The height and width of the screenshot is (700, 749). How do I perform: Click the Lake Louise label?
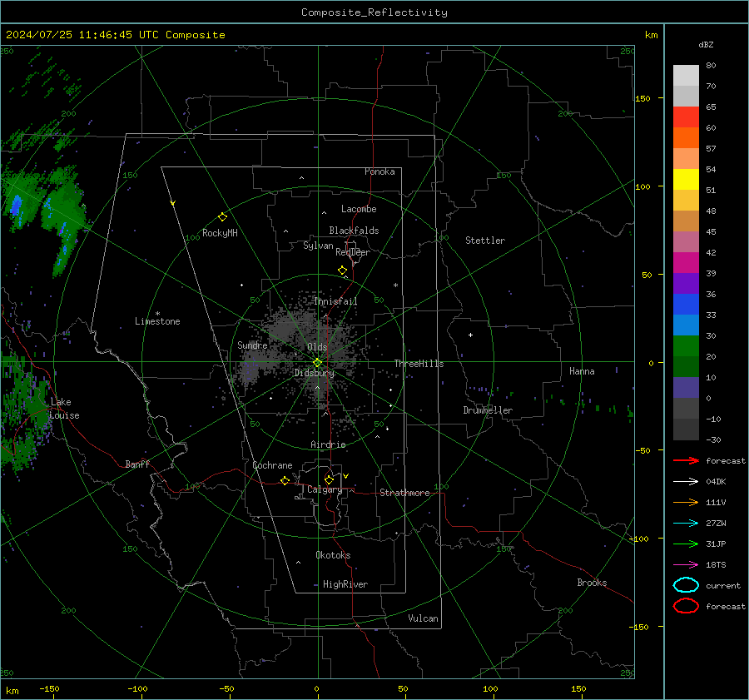(64, 409)
